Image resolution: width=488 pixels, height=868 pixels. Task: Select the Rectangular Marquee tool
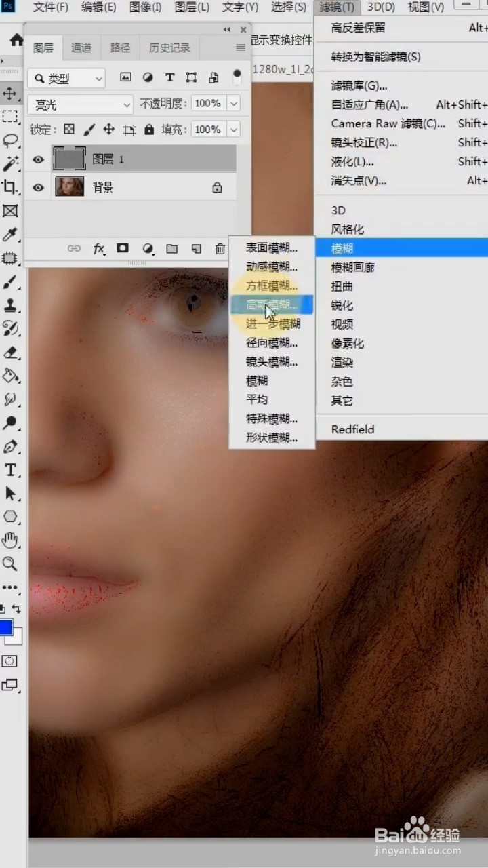pyautogui.click(x=9, y=117)
